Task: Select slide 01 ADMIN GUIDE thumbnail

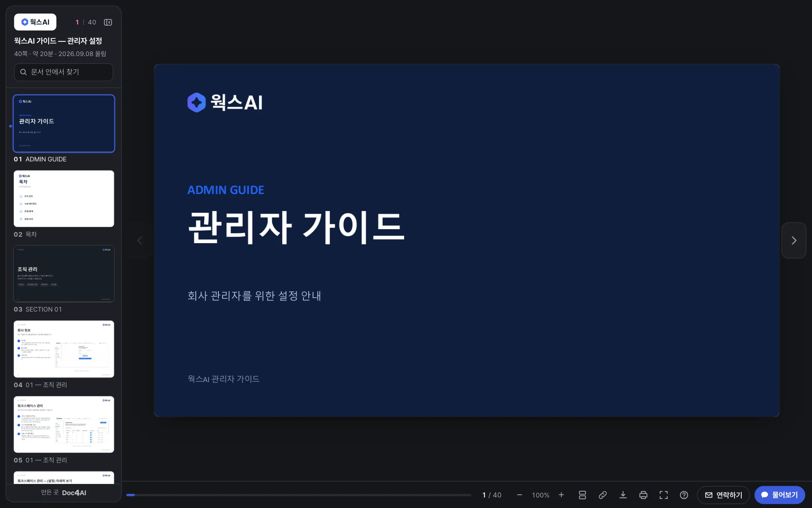Action: tap(64, 123)
